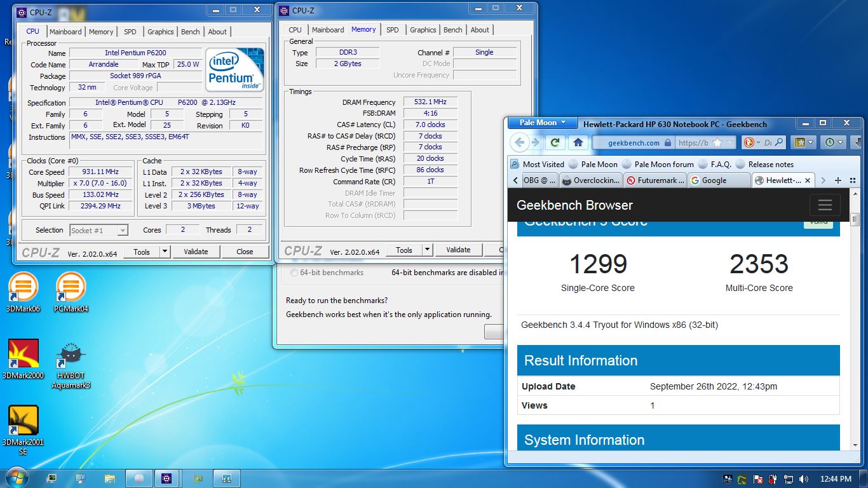Screen dimensions: 868x488
Task: Click Close button in the left CPU-Z window
Action: [245, 252]
